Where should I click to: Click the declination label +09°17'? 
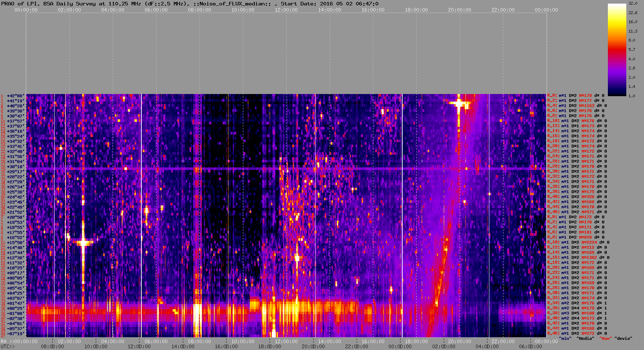click(x=16, y=273)
